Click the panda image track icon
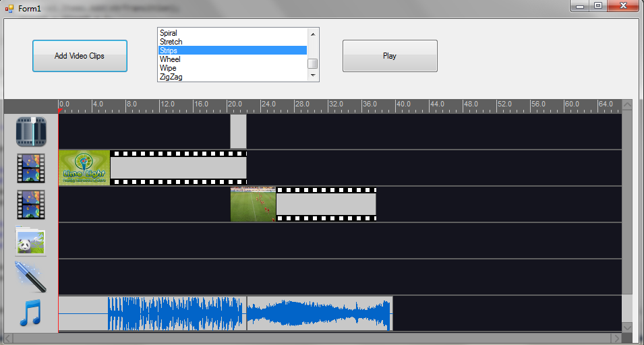Viewport: 644px width, 345px height. tap(31, 241)
